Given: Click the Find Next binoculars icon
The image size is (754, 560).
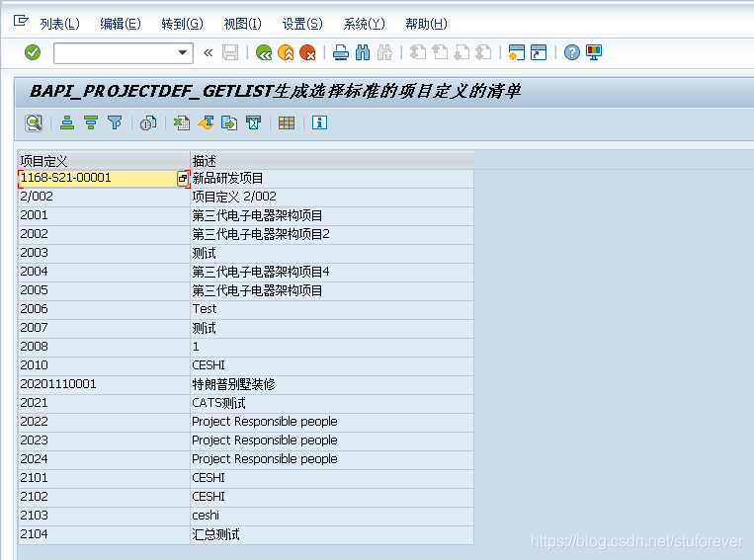Looking at the screenshot, I should (384, 52).
